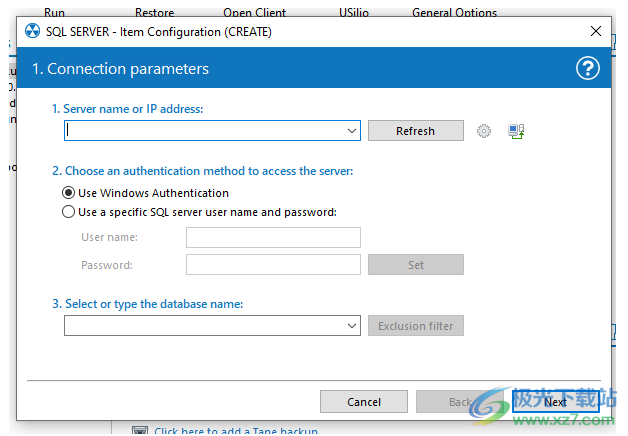Image resolution: width=628 pixels, height=436 pixels.
Task: Open General Options in background window
Action: pos(455,13)
